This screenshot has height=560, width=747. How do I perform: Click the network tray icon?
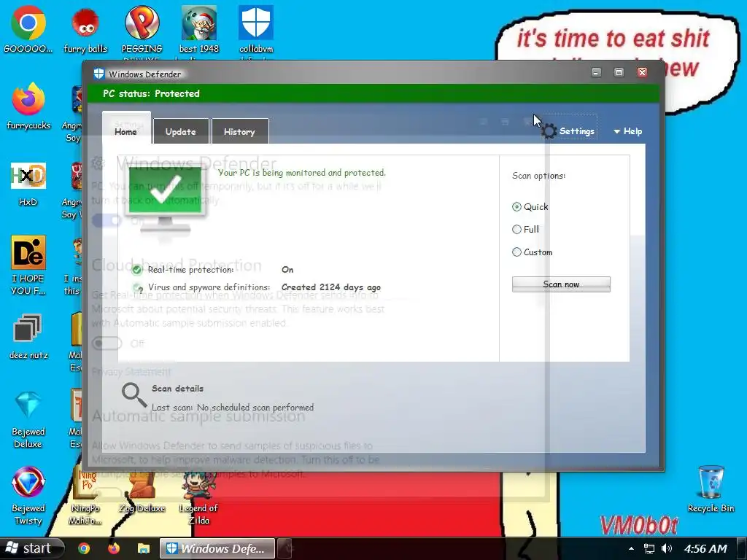tap(649, 548)
